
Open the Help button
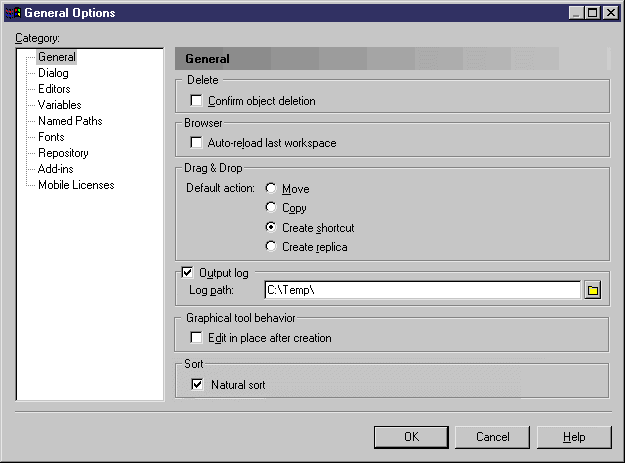[574, 437]
